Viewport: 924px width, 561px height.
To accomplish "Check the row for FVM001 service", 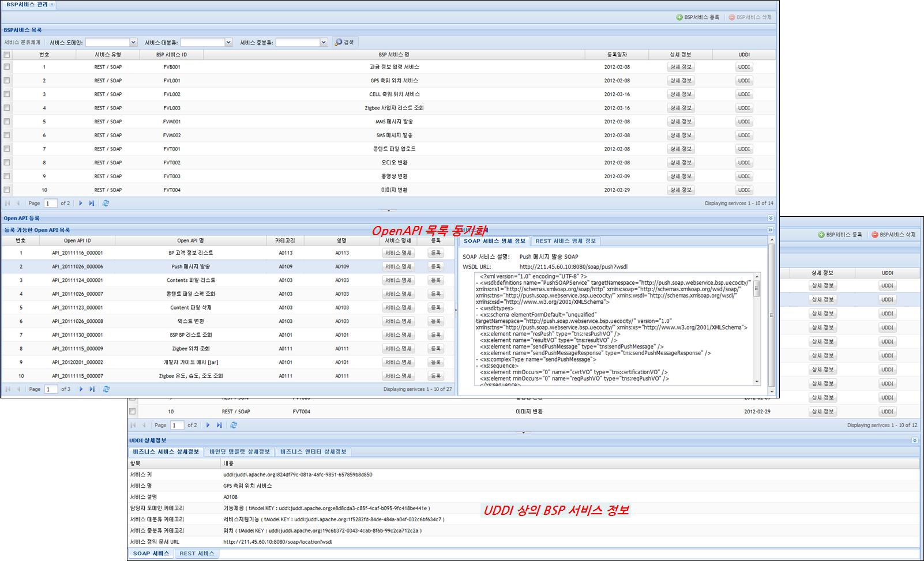I will click(x=7, y=122).
